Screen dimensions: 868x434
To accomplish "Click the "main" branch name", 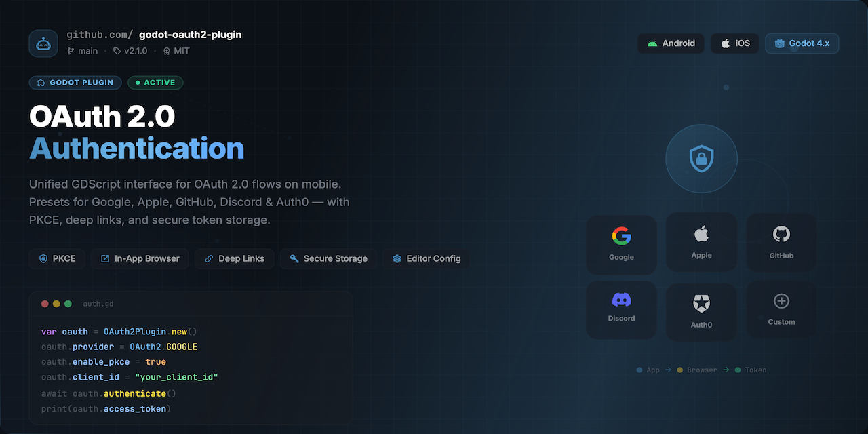I will [87, 51].
